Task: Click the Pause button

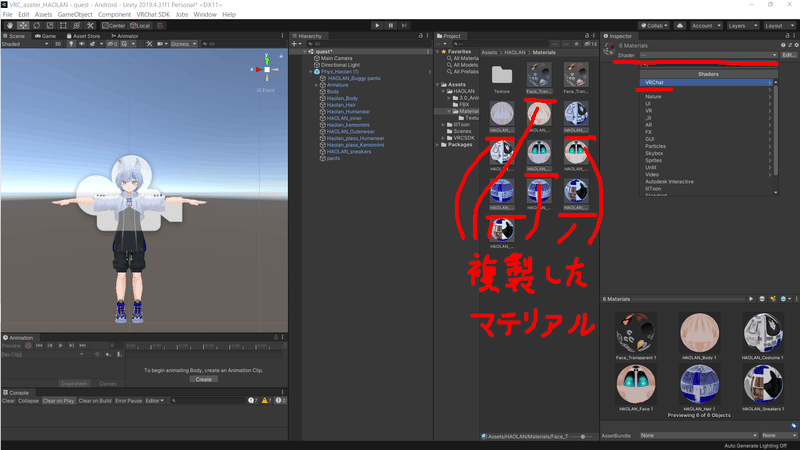Action: [x=391, y=26]
